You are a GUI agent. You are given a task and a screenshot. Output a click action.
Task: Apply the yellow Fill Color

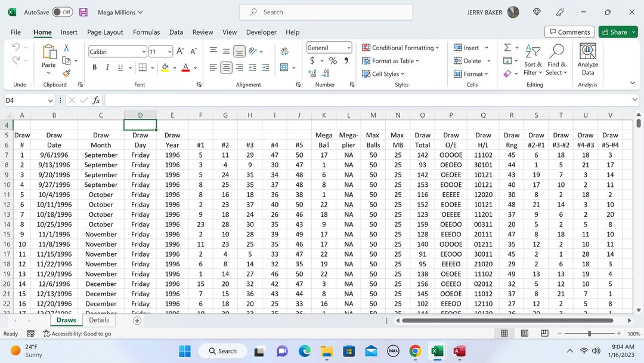165,67
